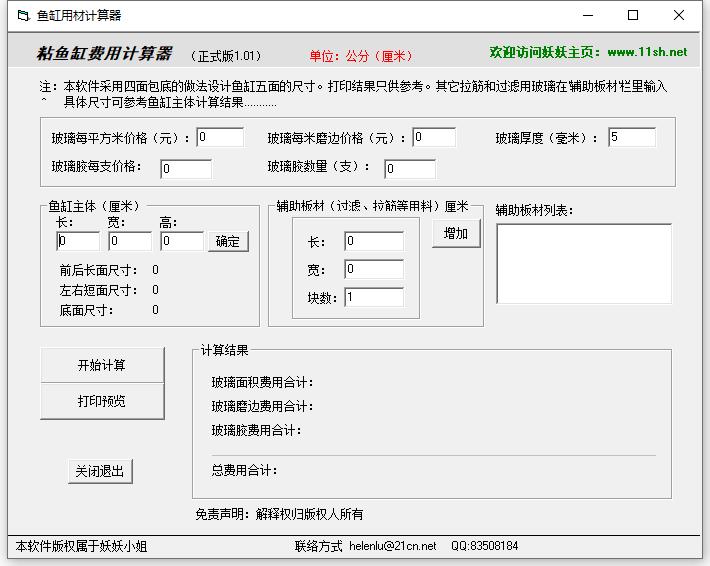Select the 辅助板材 块数 input field

[374, 297]
